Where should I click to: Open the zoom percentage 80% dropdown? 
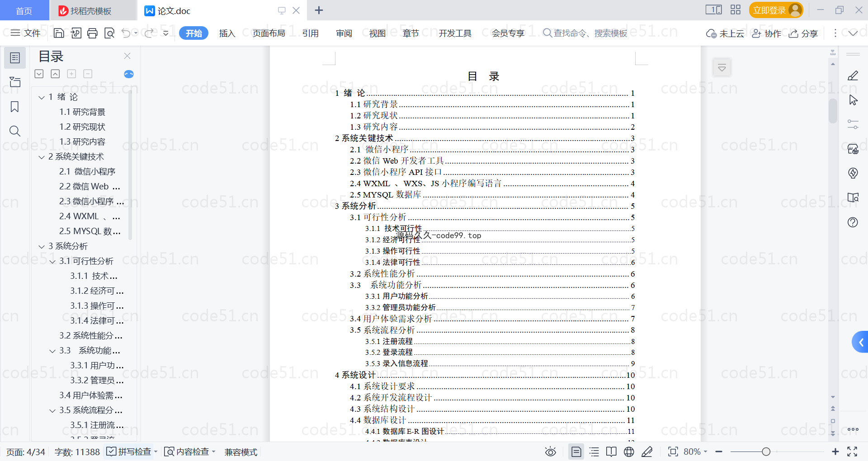click(x=695, y=452)
